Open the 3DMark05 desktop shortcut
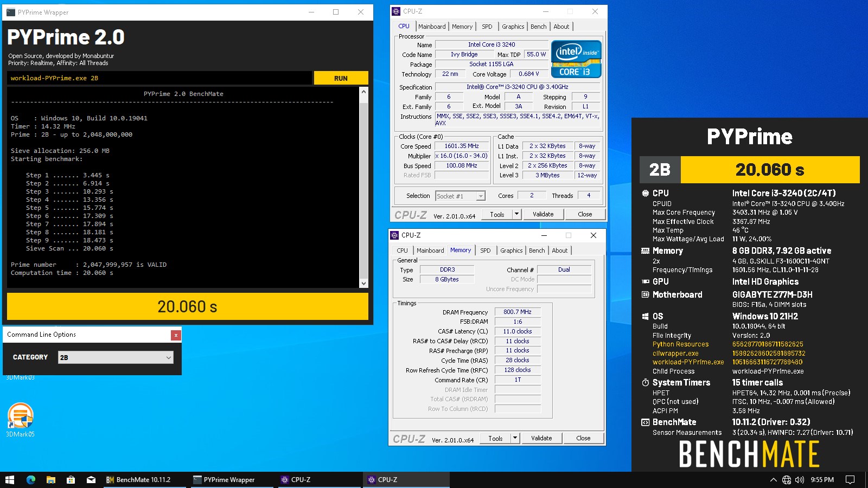 click(20, 420)
